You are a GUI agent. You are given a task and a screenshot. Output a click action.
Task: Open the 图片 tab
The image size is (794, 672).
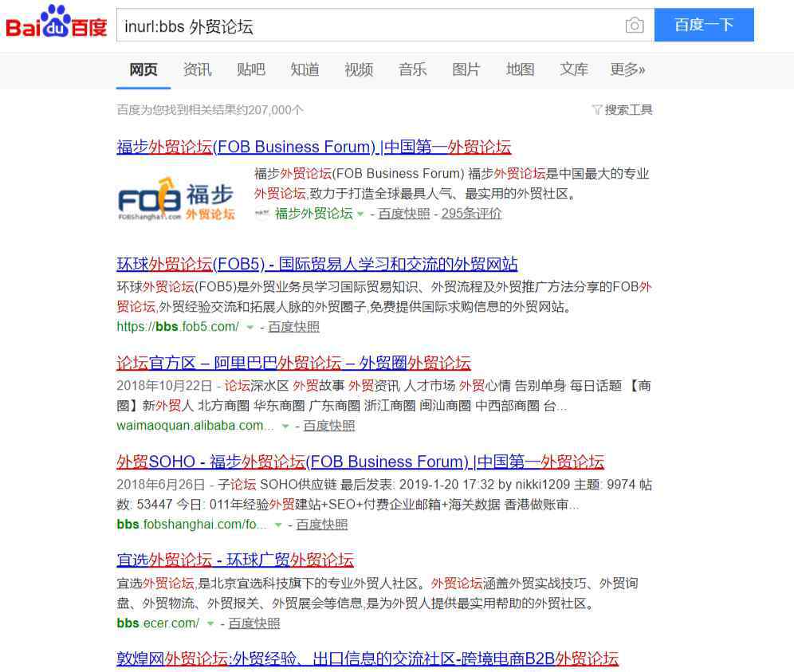[466, 69]
